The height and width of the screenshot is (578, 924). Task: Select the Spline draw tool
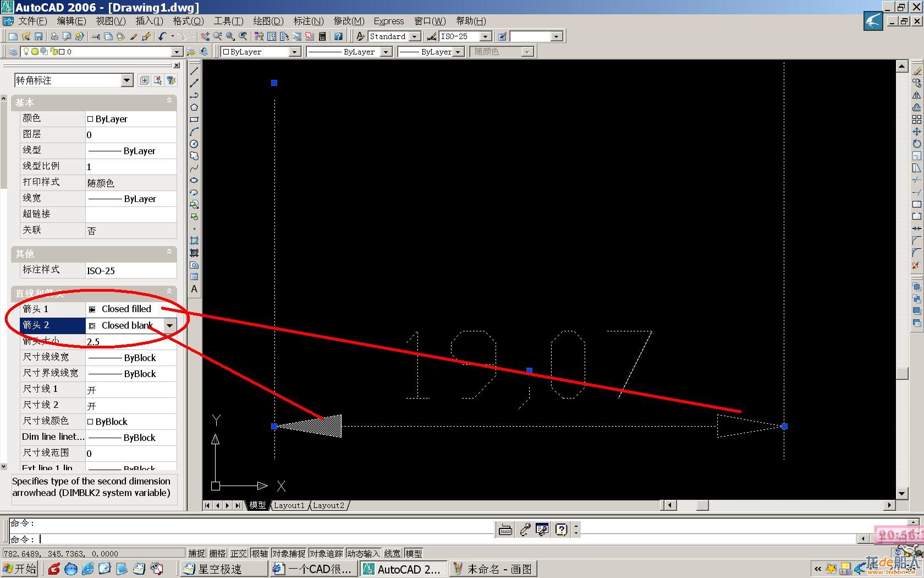click(194, 168)
